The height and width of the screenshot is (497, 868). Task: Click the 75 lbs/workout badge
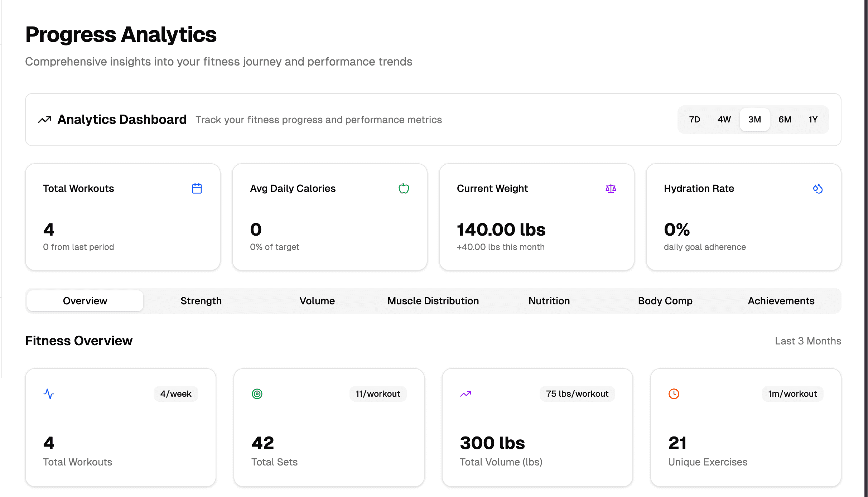[577, 394]
